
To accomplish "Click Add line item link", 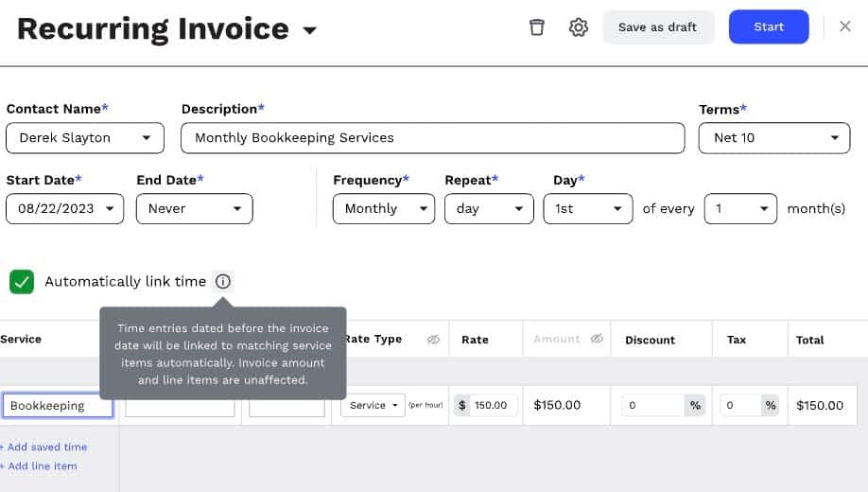I will (39, 466).
